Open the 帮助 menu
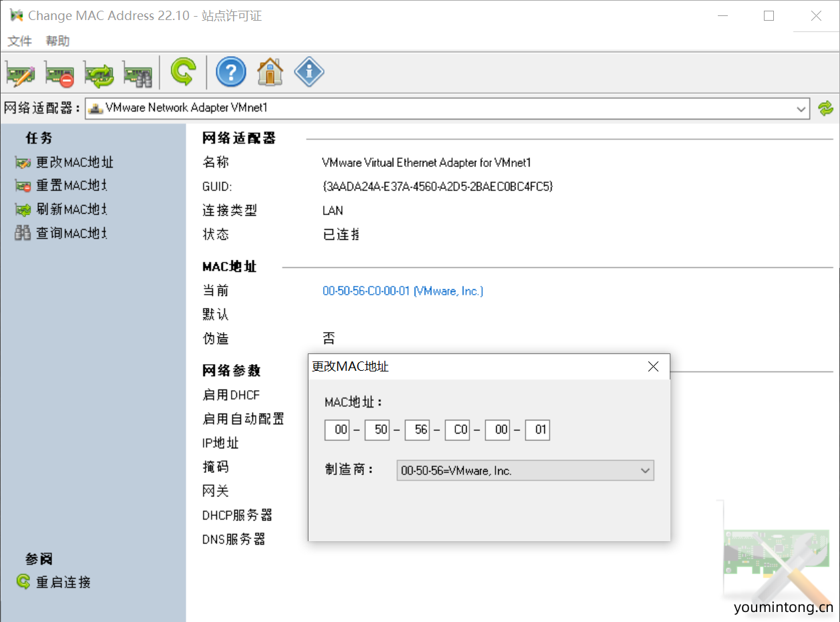 [57, 41]
